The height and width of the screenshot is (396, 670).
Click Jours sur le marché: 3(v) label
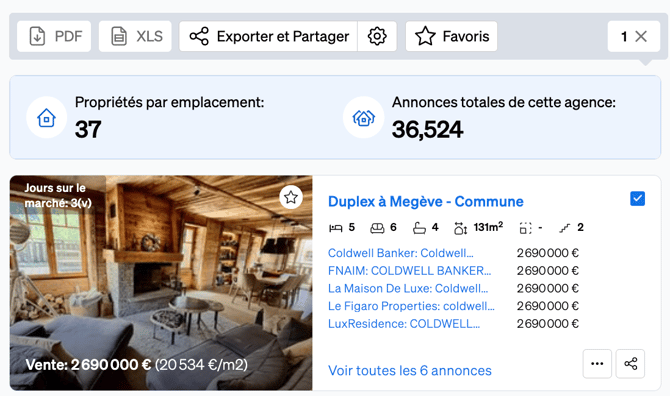(x=58, y=195)
